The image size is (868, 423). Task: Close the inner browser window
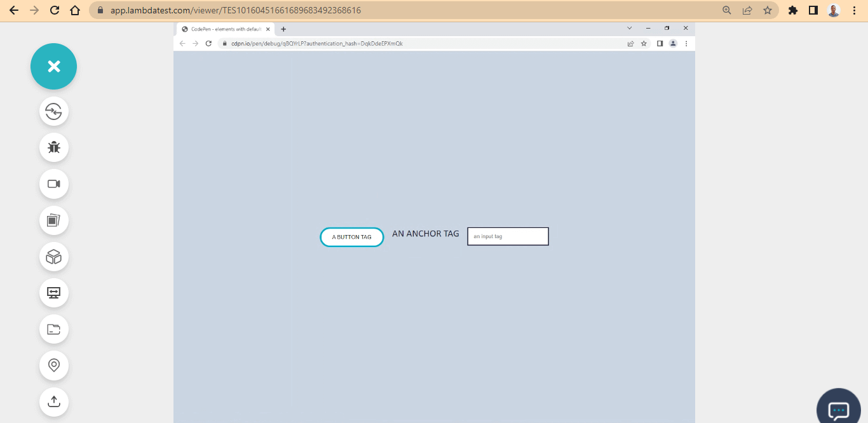point(686,28)
